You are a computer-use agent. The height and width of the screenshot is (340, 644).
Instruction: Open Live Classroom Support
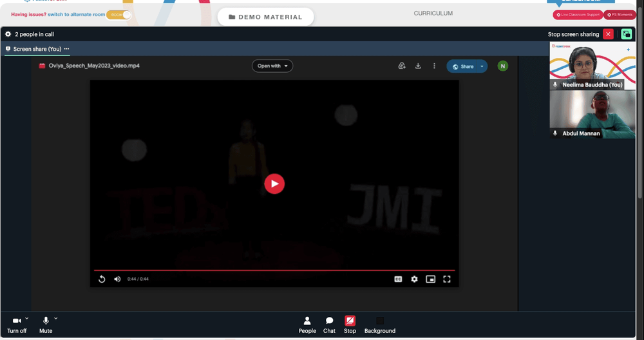click(x=578, y=15)
